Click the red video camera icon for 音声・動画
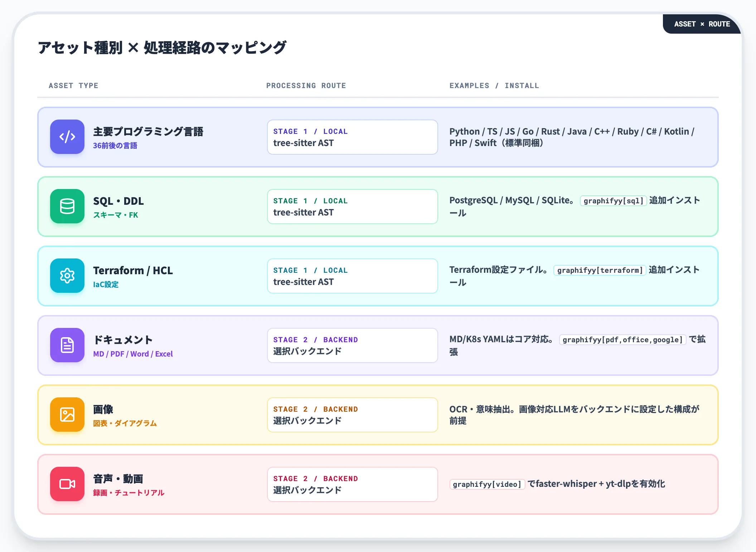 (67, 484)
